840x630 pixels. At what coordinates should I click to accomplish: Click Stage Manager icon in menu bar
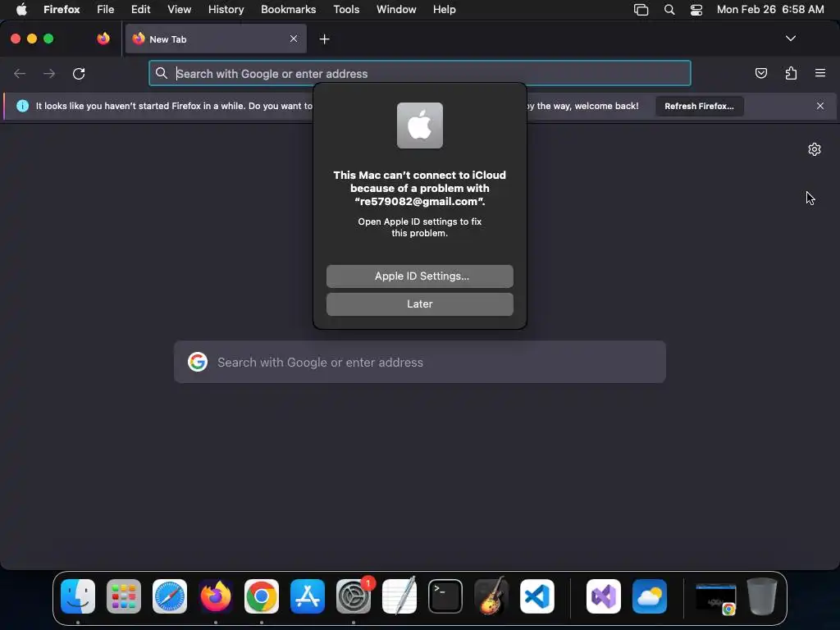pyautogui.click(x=641, y=9)
